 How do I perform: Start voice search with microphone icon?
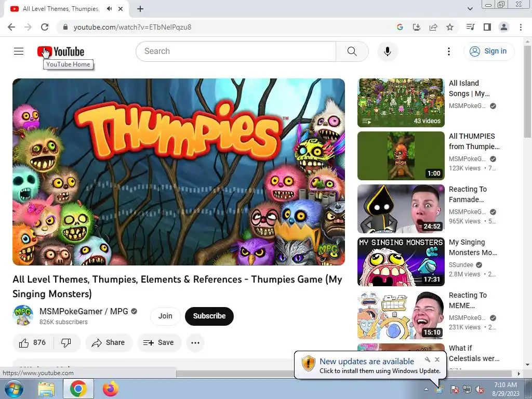(x=387, y=51)
